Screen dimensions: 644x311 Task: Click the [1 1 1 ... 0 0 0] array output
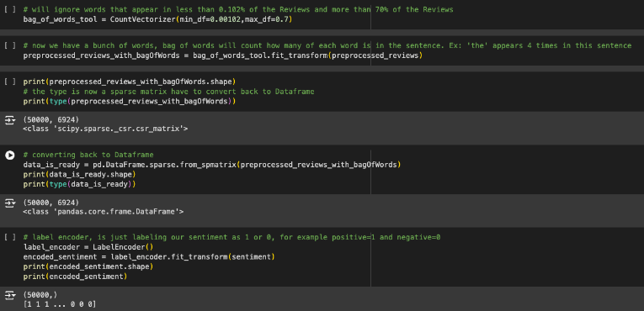click(x=60, y=304)
